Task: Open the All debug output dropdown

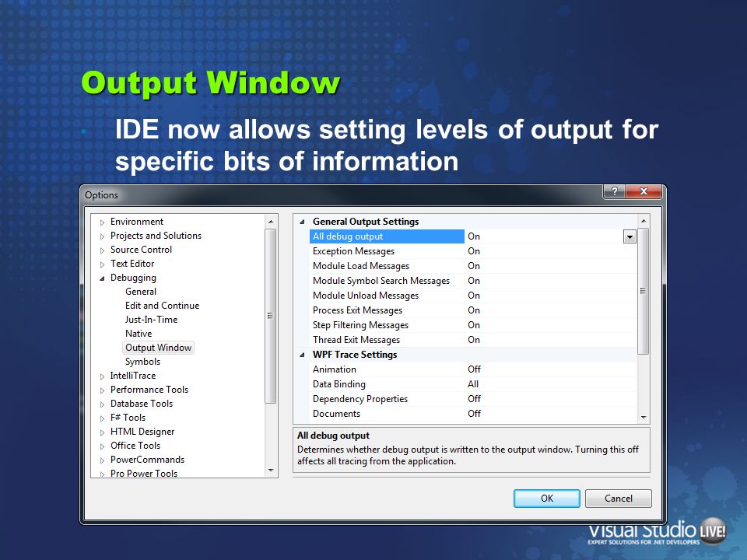Action: 630,236
